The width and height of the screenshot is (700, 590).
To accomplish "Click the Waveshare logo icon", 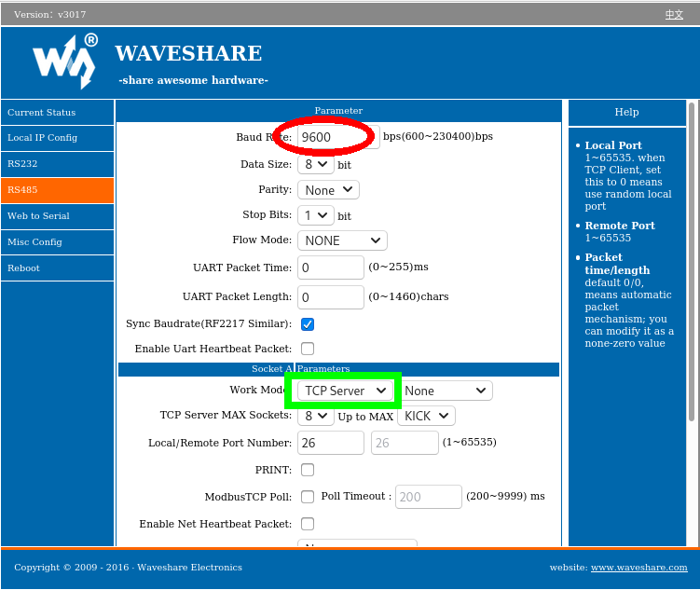I will pyautogui.click(x=65, y=62).
